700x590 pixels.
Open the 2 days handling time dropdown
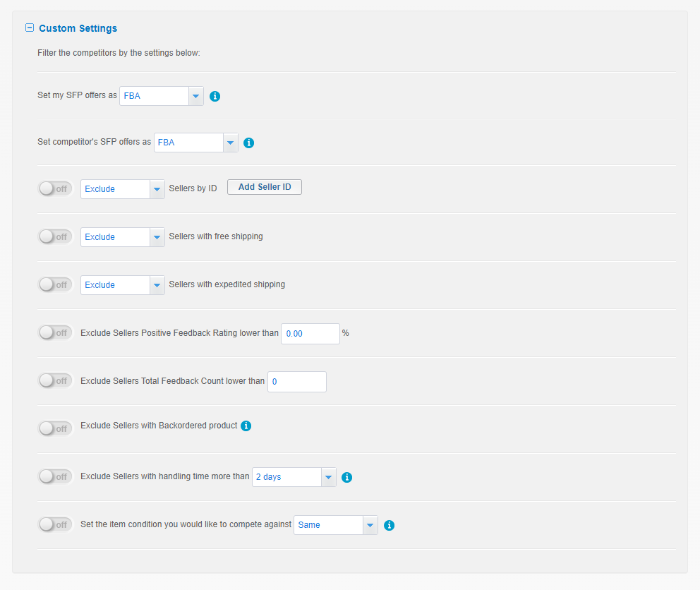pos(294,477)
